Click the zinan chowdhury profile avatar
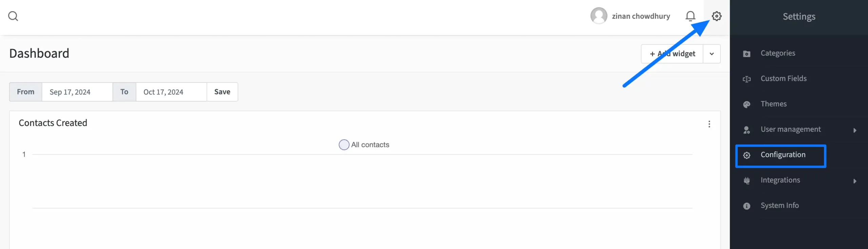This screenshot has height=249, width=868. [x=599, y=16]
